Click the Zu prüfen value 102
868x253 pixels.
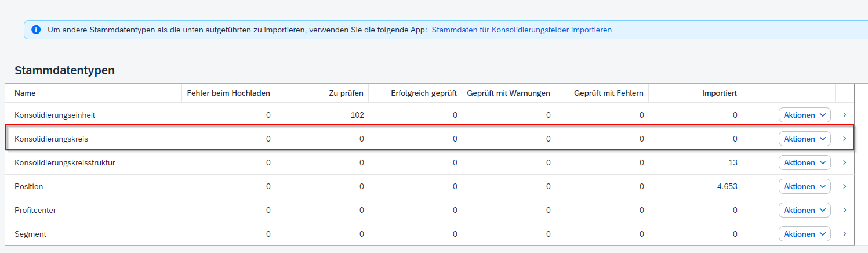coord(357,115)
